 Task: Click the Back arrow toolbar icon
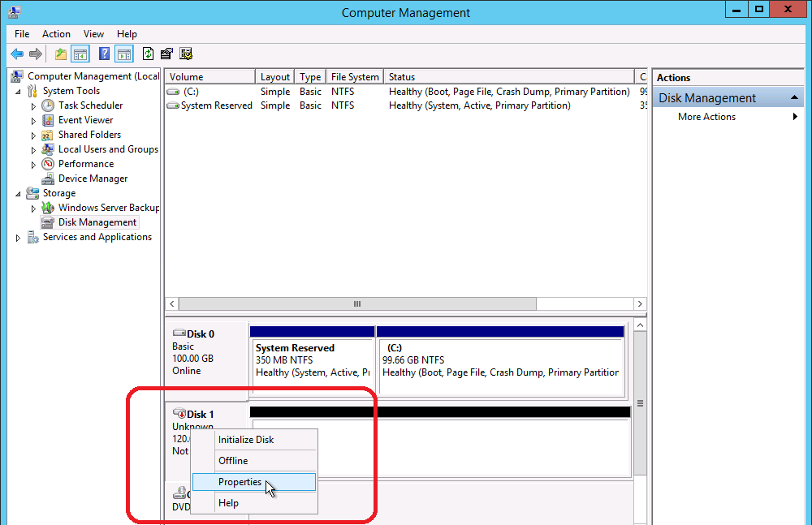coord(17,54)
